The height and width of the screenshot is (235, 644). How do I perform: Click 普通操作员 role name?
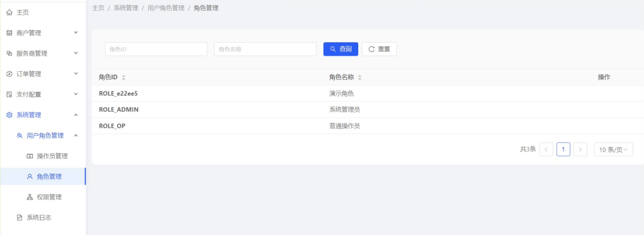[x=345, y=126]
